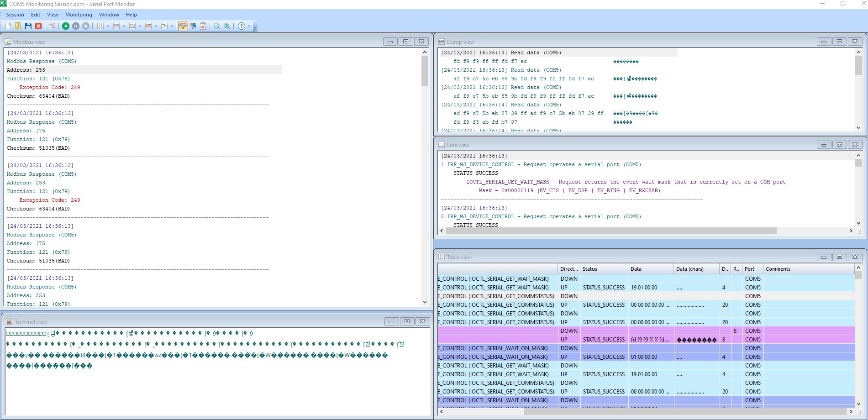Click the Find magnifier icon in toolbar
This screenshot has width=868, height=420.
point(217,26)
